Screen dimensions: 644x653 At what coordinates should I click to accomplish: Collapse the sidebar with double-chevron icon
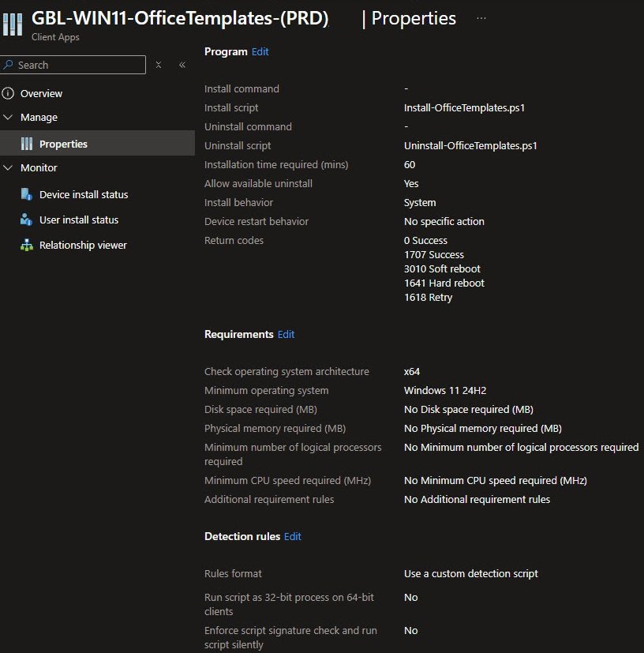point(182,65)
